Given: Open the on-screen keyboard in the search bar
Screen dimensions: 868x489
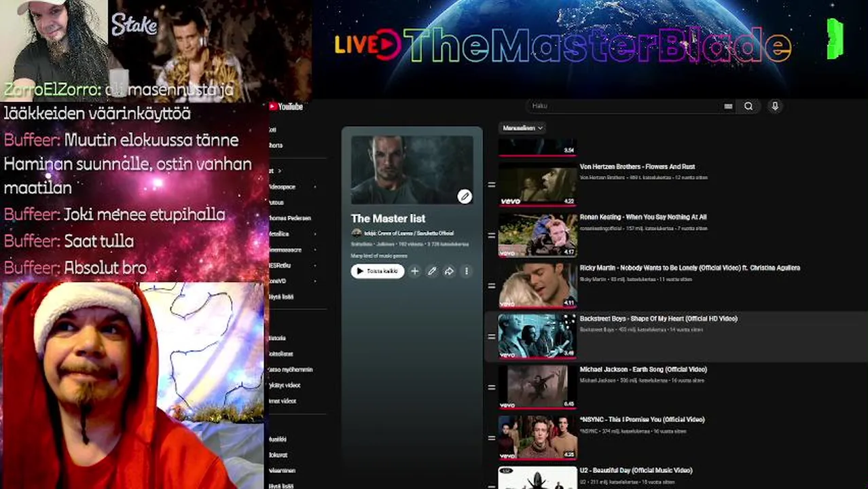Looking at the screenshot, I should click(x=728, y=107).
